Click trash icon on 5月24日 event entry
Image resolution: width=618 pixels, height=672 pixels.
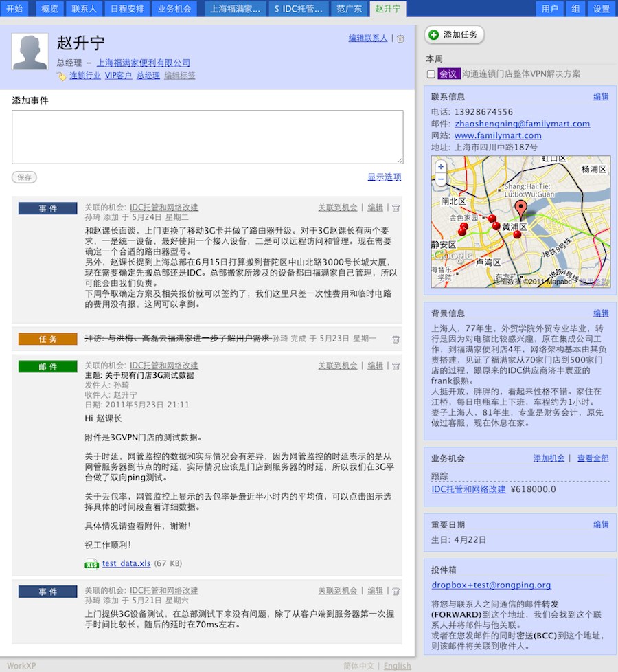pos(396,208)
